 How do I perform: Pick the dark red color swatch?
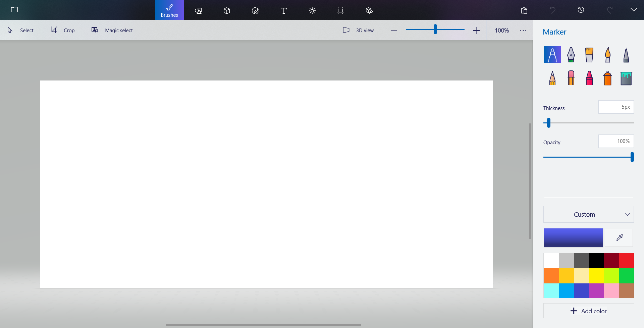pos(611,261)
